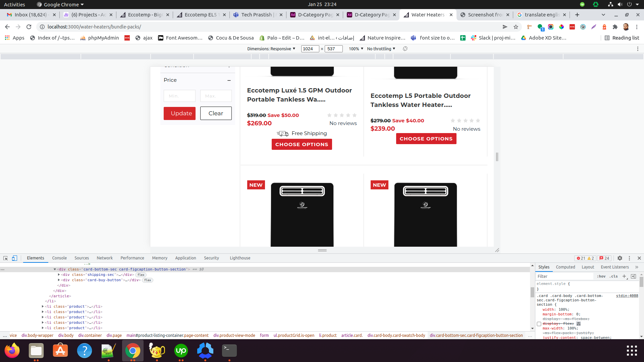The image size is (644, 362).
Task: Click Choose Options for Eccotemp L5 heater
Action: 426,139
